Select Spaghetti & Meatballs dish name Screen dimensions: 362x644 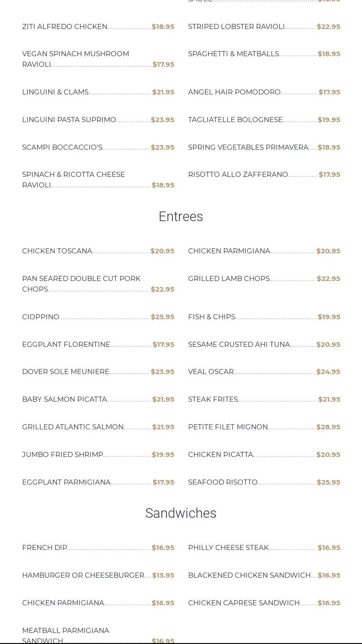click(x=233, y=54)
